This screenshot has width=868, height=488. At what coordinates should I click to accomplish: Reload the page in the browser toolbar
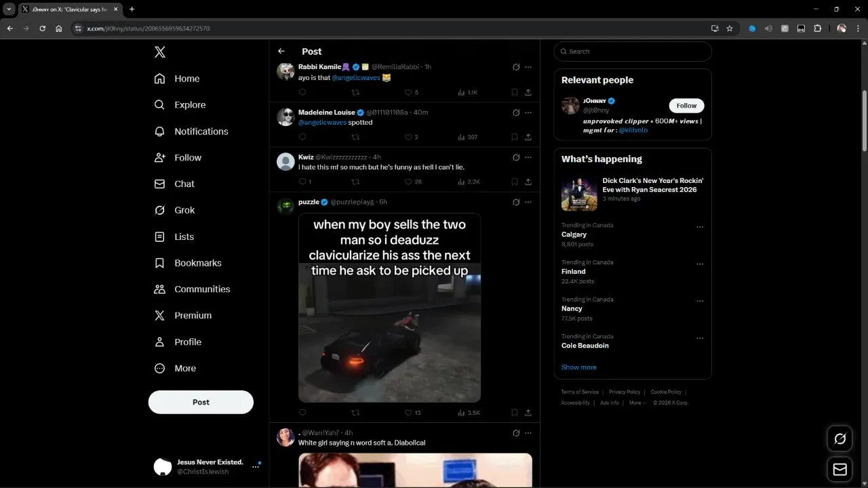[42, 28]
